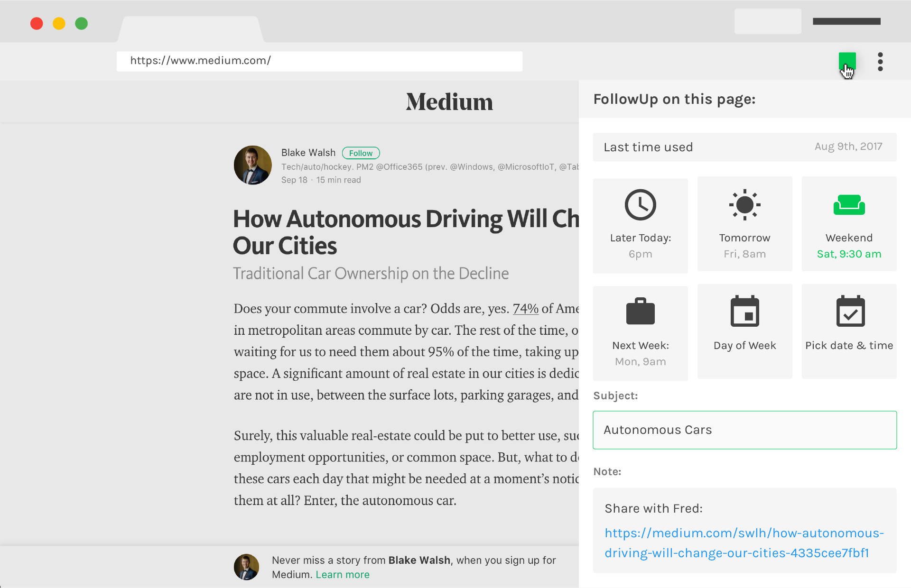Image resolution: width=911 pixels, height=588 pixels.
Task: Click the browser address bar URL
Action: click(200, 61)
